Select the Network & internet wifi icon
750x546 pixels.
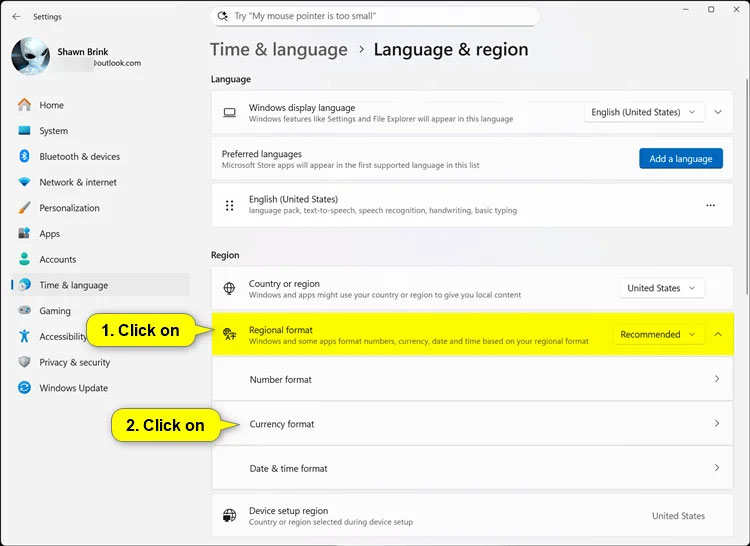coord(24,182)
